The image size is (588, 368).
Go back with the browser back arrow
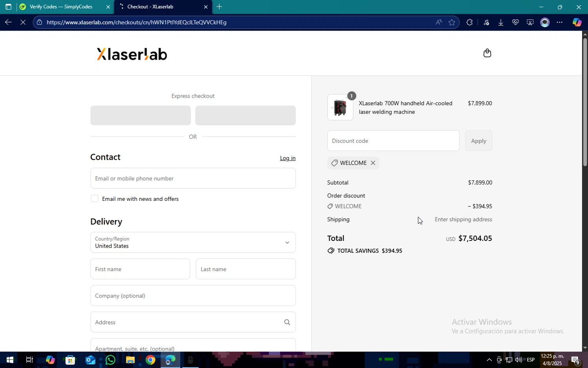point(8,22)
